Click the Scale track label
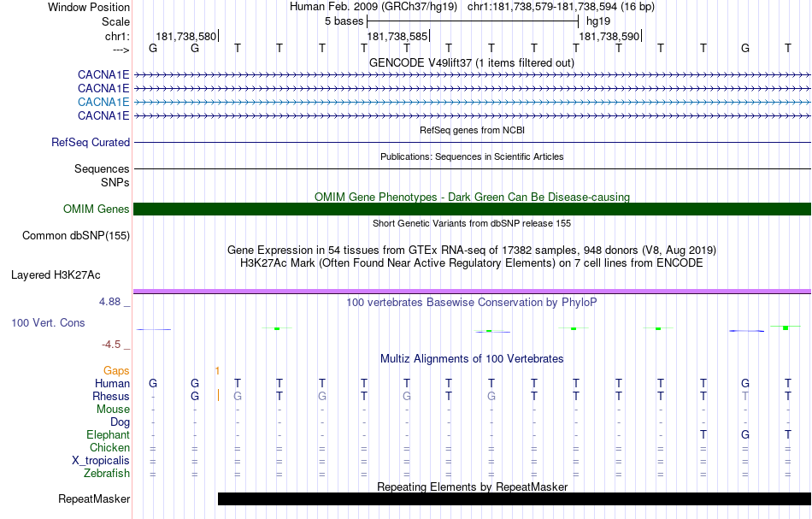 (115, 21)
